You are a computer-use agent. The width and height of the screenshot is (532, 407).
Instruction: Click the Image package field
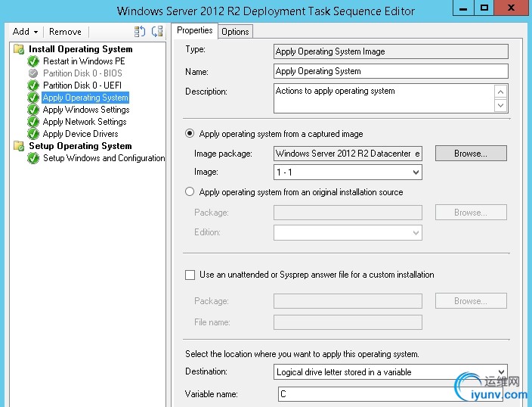tap(348, 154)
